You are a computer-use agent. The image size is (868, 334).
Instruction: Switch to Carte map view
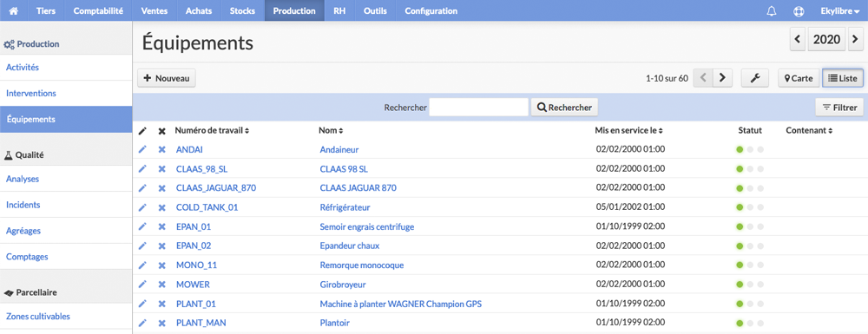tap(799, 79)
